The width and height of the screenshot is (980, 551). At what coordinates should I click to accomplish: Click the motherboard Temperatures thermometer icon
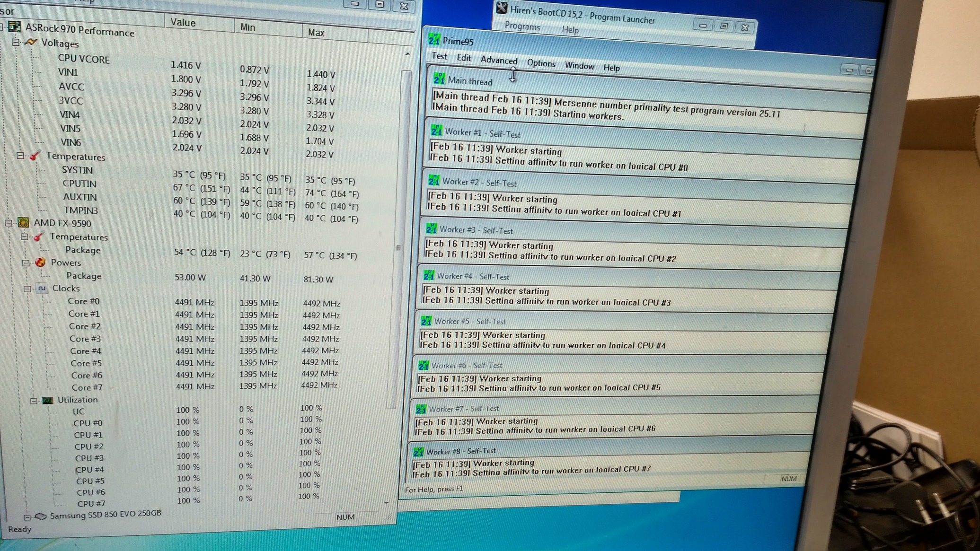(x=35, y=156)
